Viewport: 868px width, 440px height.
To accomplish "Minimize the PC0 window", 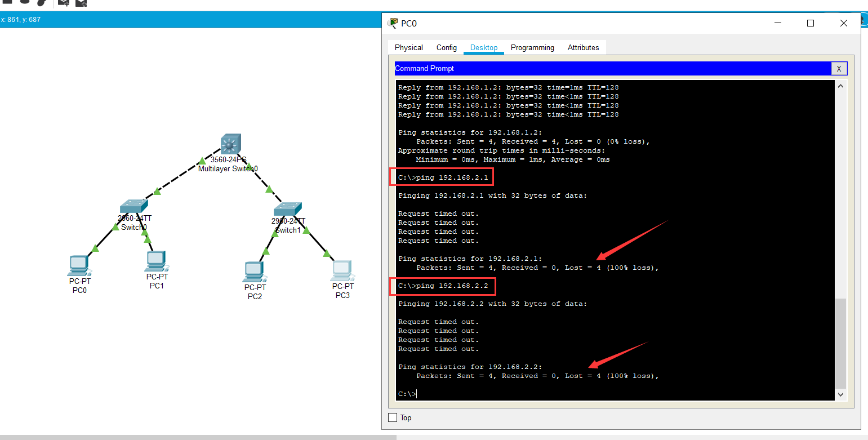I will (x=778, y=23).
